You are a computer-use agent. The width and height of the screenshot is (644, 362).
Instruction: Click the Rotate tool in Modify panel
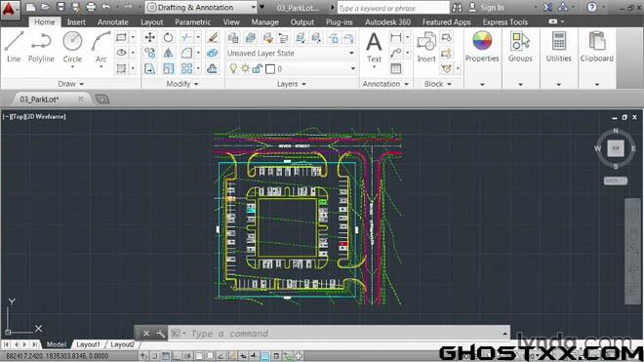point(169,37)
